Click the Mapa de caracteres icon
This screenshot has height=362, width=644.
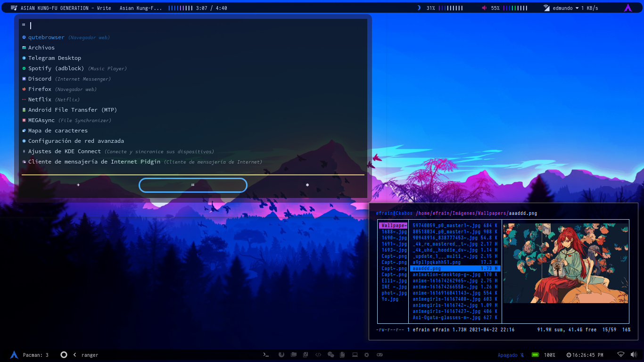[x=24, y=131]
